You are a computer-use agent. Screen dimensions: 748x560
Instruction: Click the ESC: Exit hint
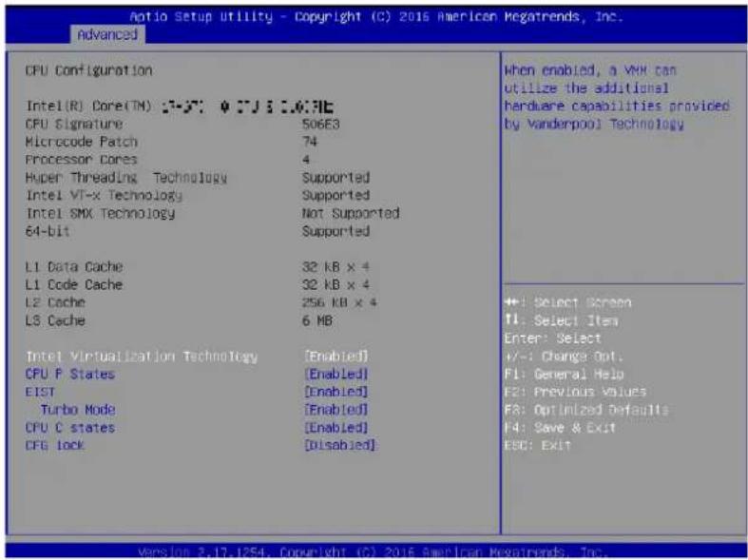pos(537,445)
